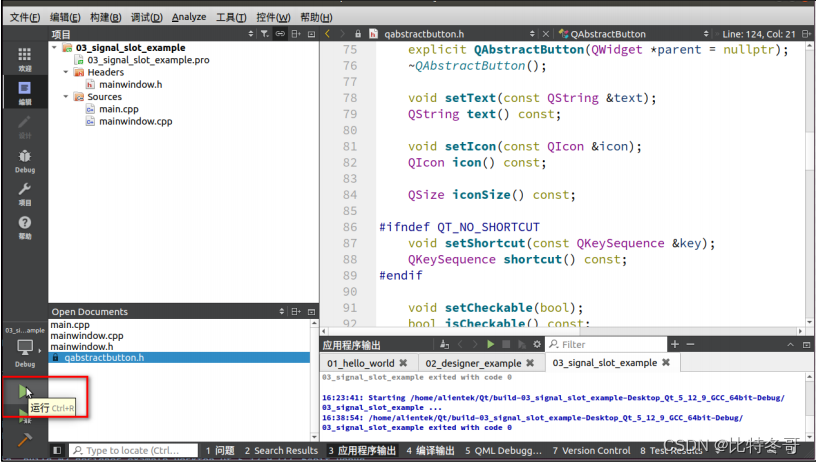
Task: Open the 编译输出 output pane
Action: point(430,451)
